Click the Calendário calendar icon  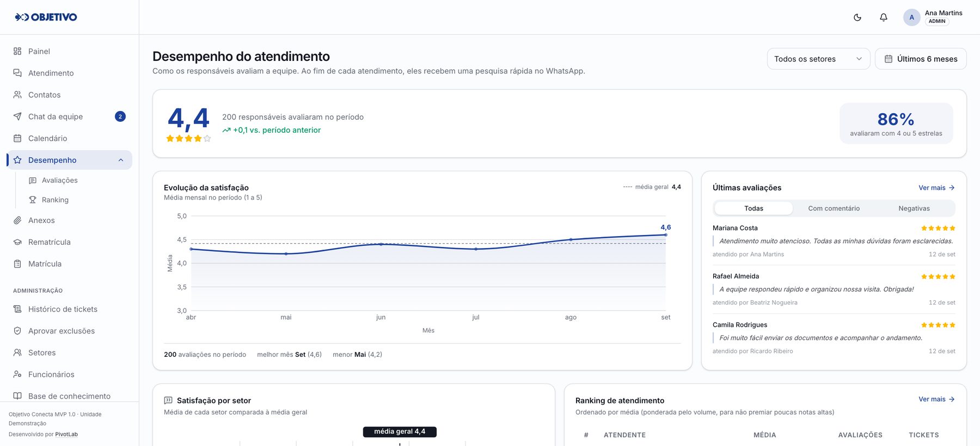(x=17, y=138)
